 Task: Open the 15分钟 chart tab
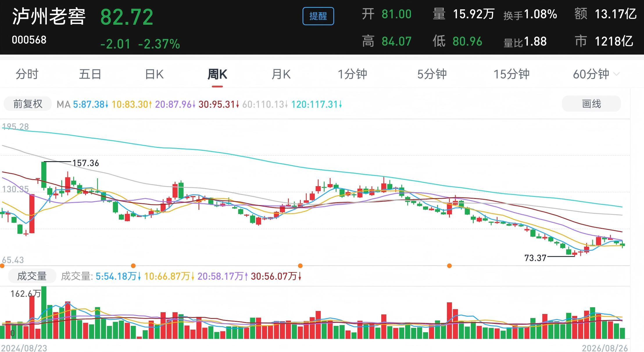(x=511, y=74)
